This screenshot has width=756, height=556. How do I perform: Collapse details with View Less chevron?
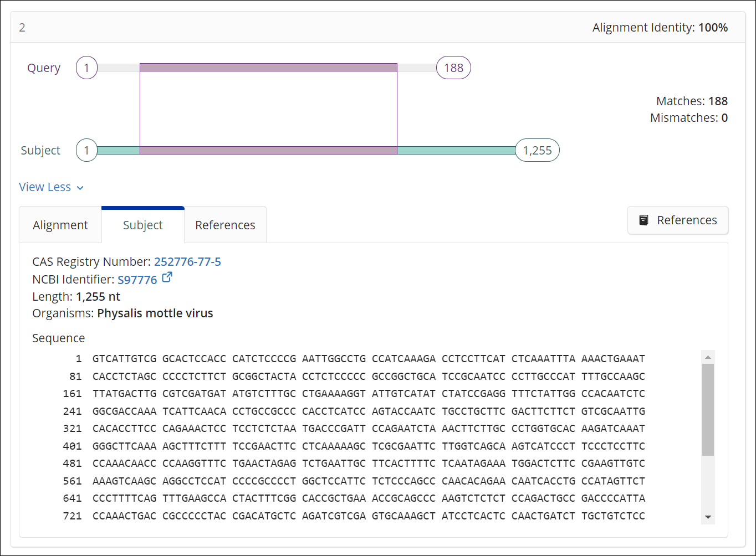pyautogui.click(x=80, y=188)
